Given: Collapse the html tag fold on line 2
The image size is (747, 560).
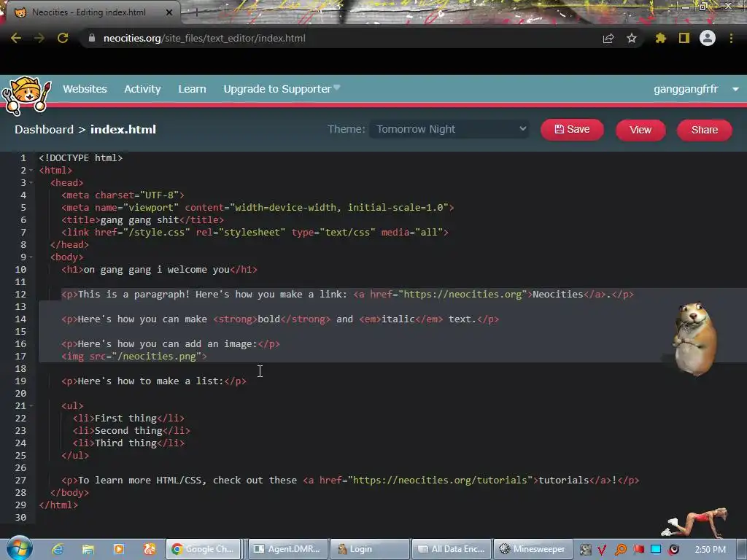Looking at the screenshot, I should [x=31, y=170].
